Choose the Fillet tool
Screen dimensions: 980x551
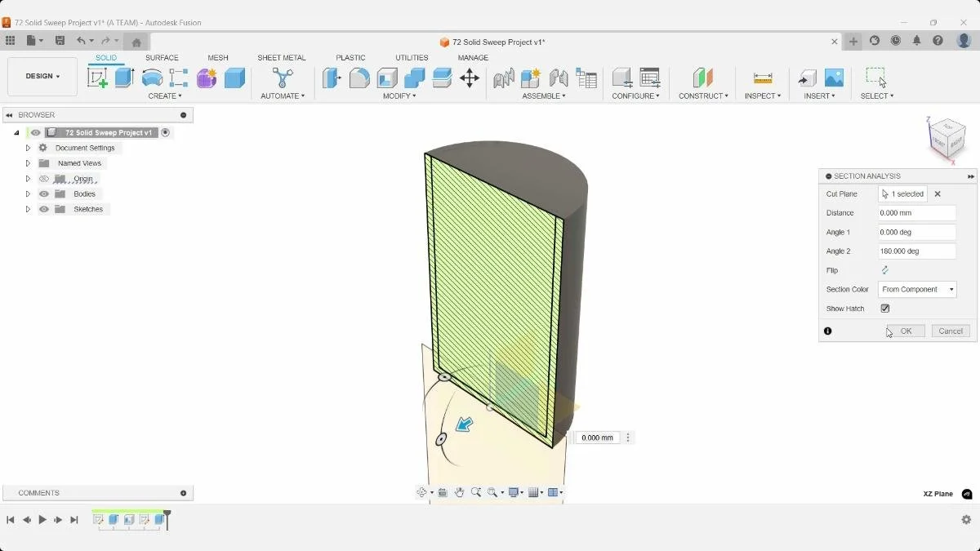(x=359, y=78)
